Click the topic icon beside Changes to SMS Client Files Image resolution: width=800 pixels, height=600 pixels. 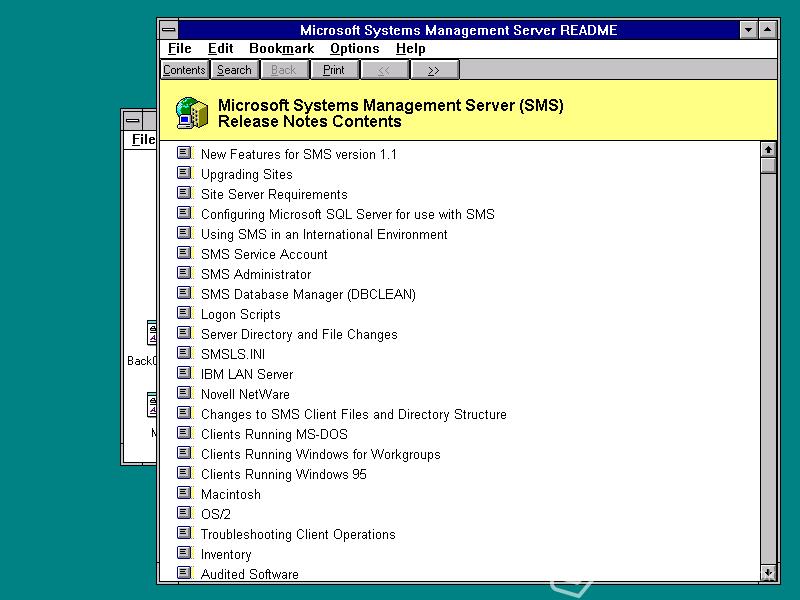pos(185,413)
